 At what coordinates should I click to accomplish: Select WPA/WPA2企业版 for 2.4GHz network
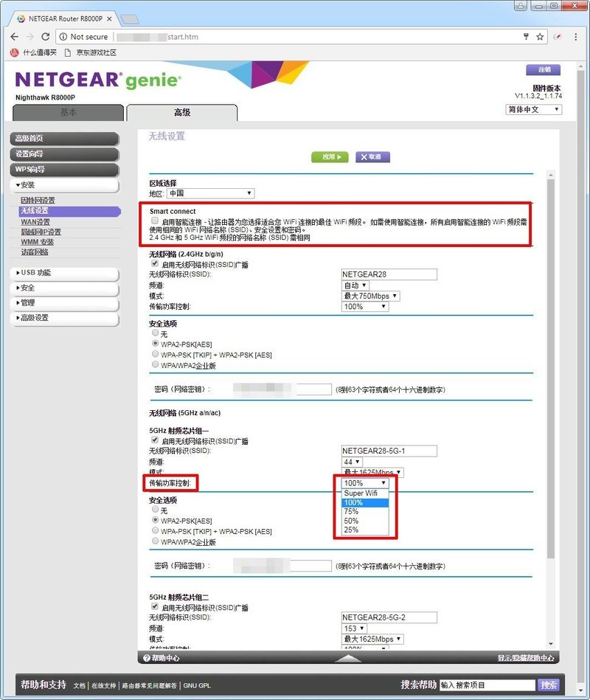tap(156, 364)
